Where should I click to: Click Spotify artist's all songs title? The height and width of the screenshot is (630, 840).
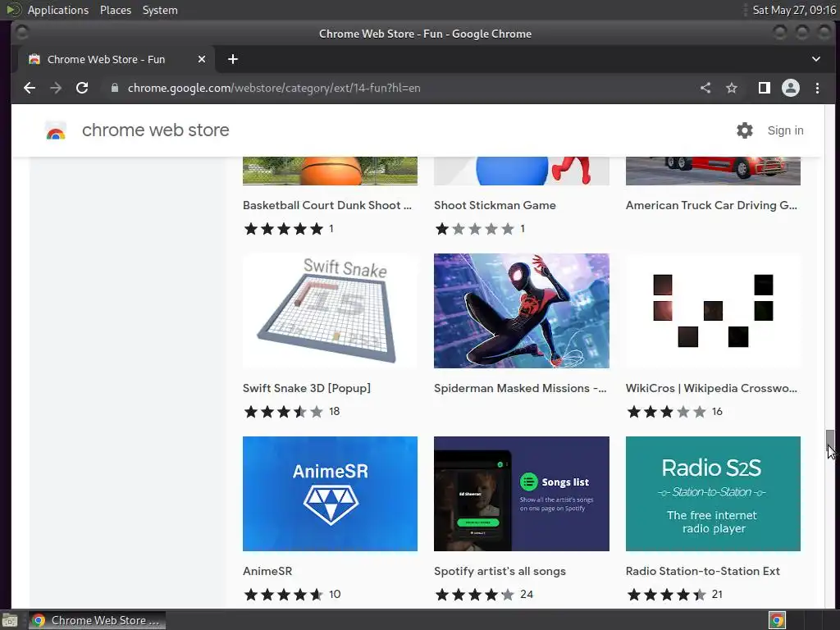tap(500, 571)
